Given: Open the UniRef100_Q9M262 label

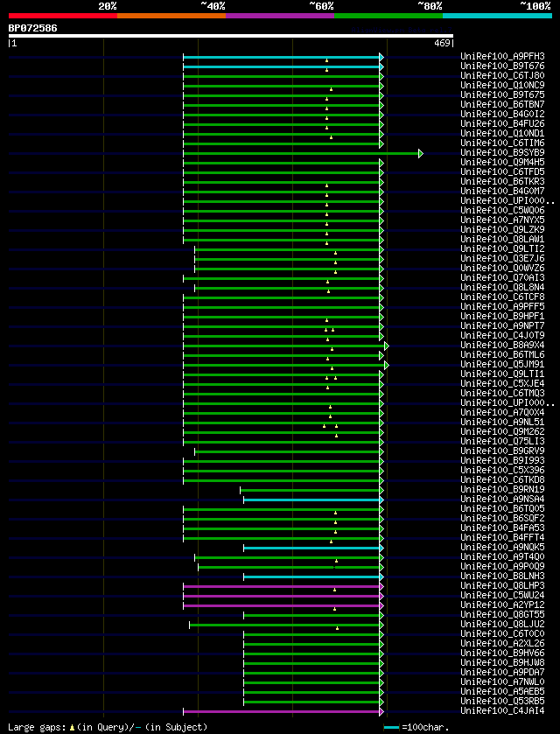Looking at the screenshot, I should coord(502,431).
